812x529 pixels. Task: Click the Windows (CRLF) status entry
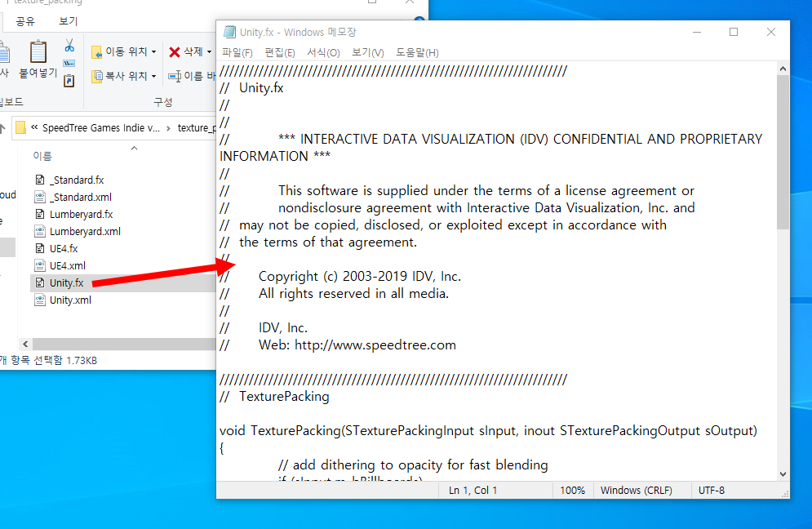[x=636, y=490]
